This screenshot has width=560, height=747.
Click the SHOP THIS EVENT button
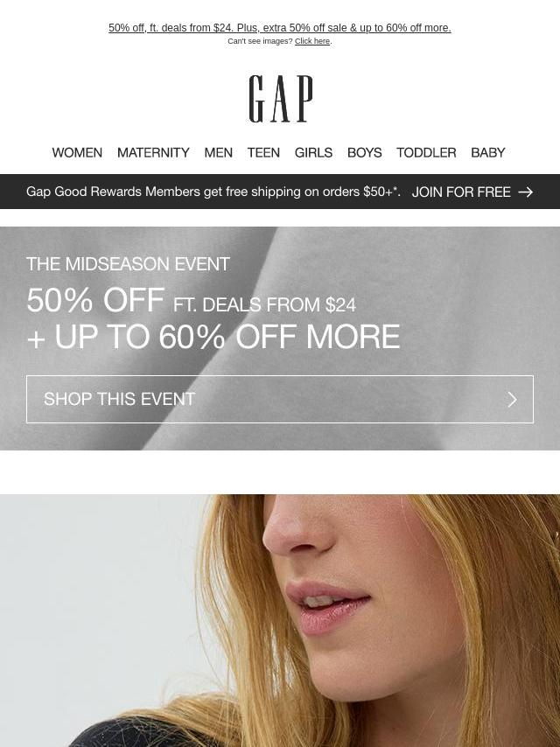280,399
